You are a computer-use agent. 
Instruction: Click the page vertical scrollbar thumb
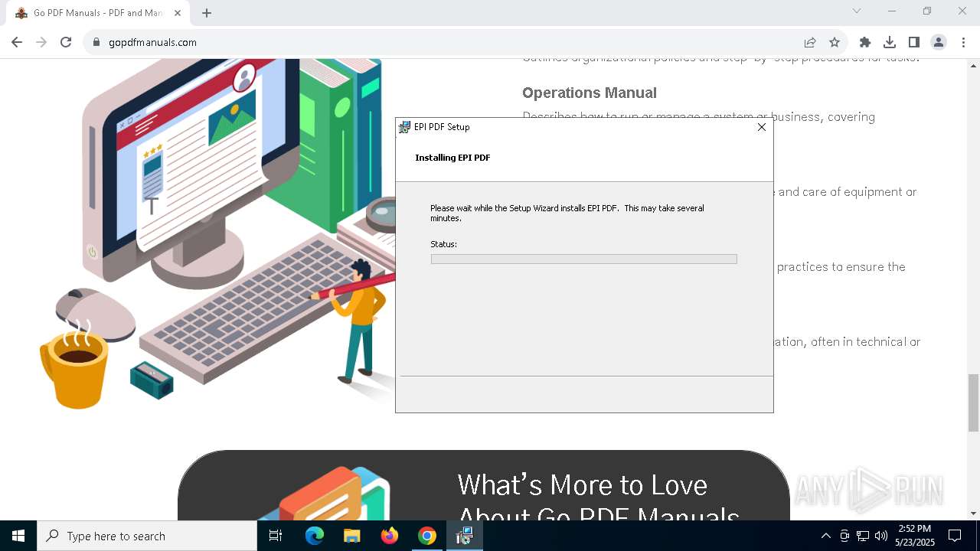(x=974, y=403)
